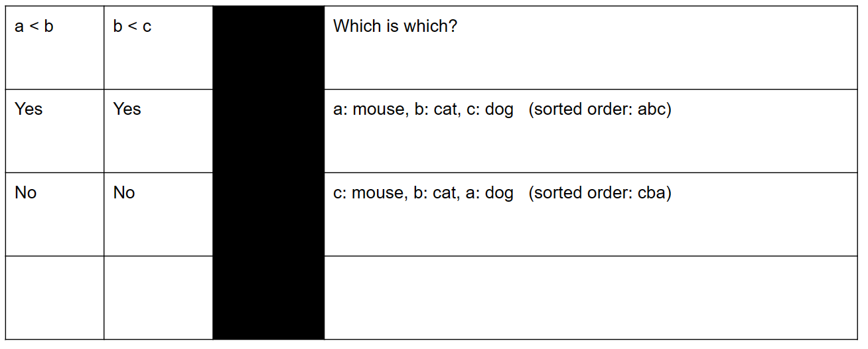
Task: Click the blacked-out cell in the header row
Action: point(268,48)
